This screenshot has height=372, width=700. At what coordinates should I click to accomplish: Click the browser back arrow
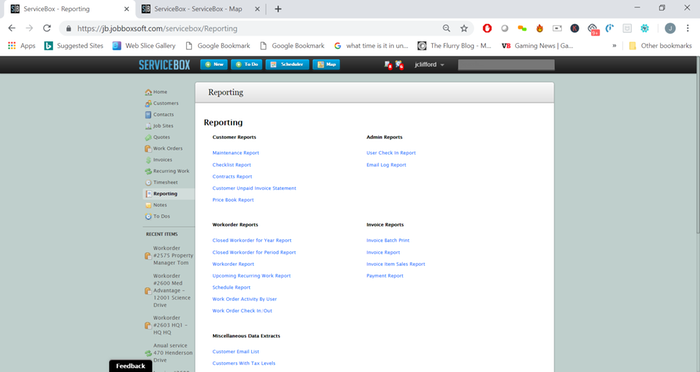[x=12, y=28]
